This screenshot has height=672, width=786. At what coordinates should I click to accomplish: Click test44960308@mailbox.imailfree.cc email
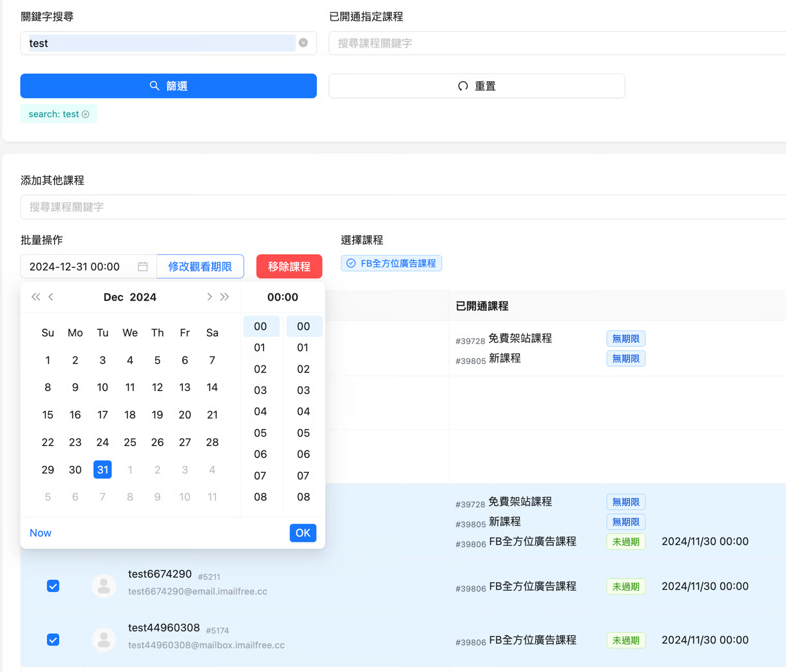tap(206, 645)
